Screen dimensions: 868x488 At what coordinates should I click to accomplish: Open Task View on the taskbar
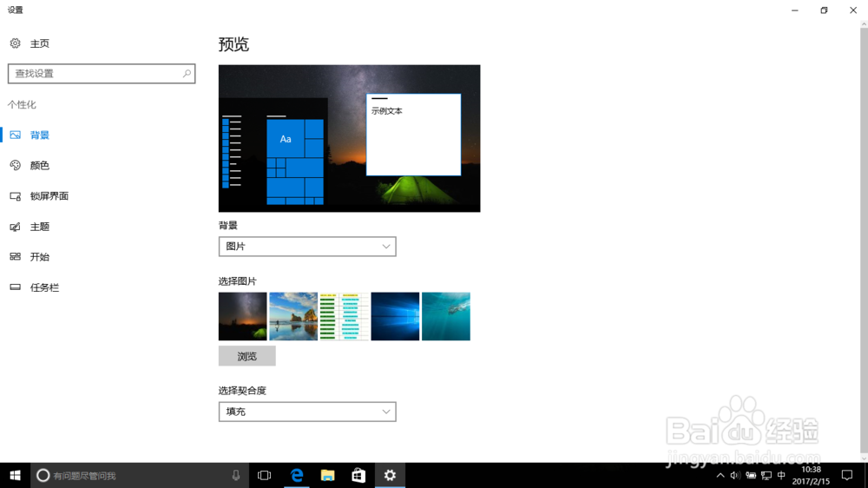pos(265,475)
